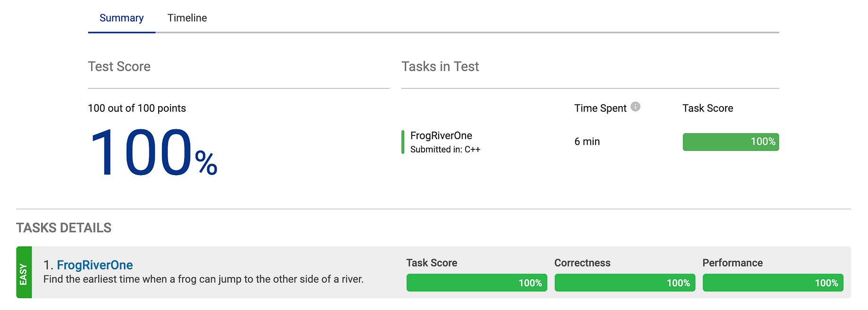Click the large 100% test score
Viewport: 868px width, 310px height.
click(x=153, y=153)
